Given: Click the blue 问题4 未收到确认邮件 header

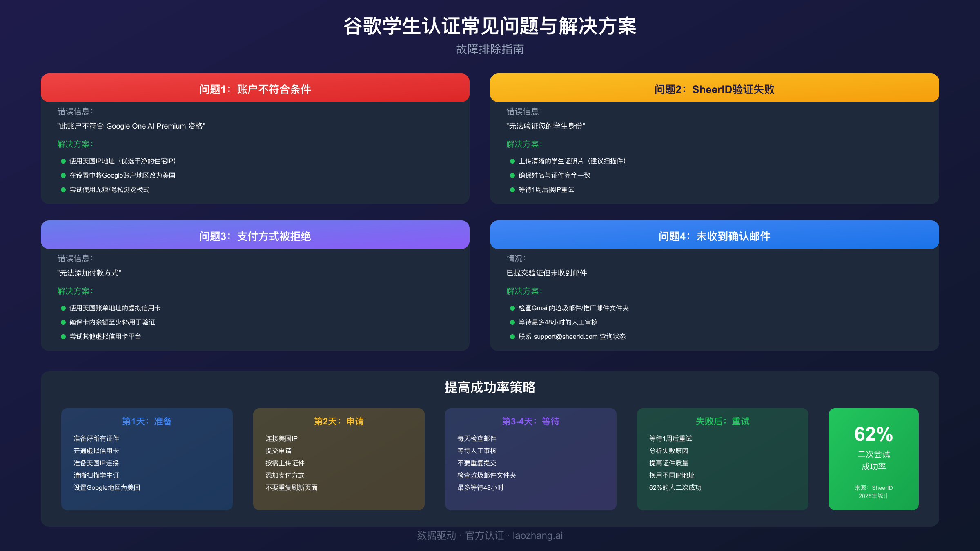Looking at the screenshot, I should click(x=714, y=236).
